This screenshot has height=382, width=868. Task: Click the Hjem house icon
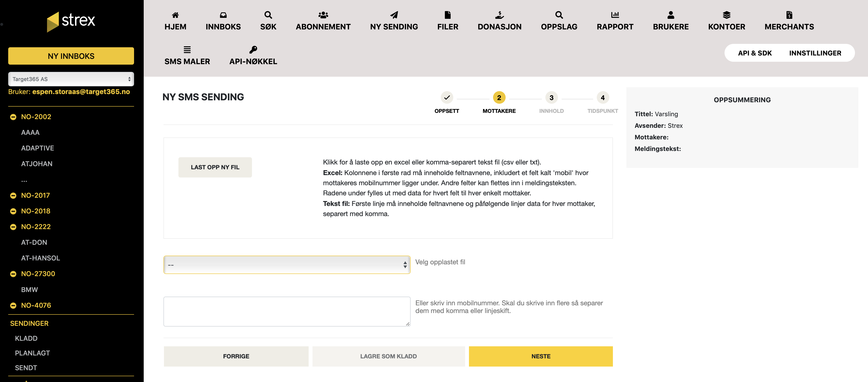coord(175,15)
